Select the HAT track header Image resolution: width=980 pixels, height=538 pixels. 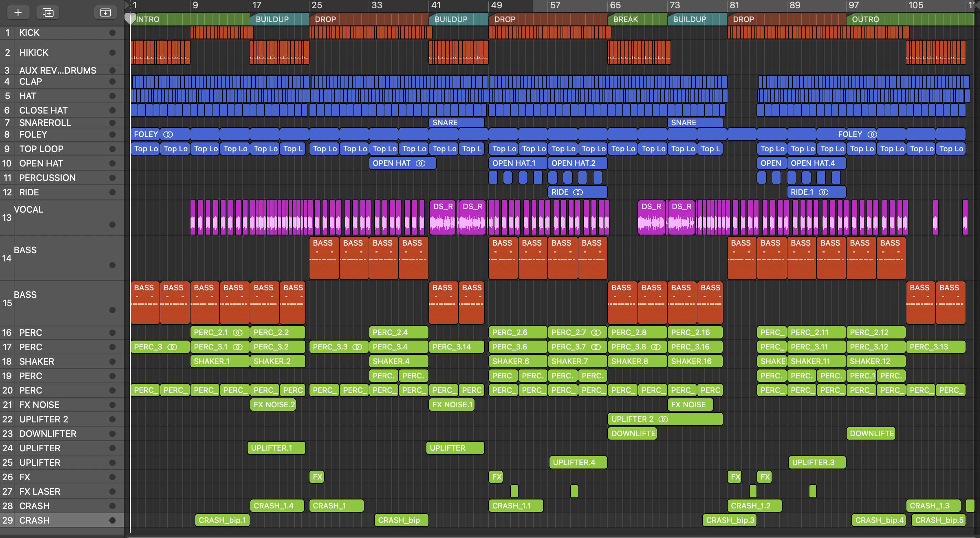[x=62, y=96]
